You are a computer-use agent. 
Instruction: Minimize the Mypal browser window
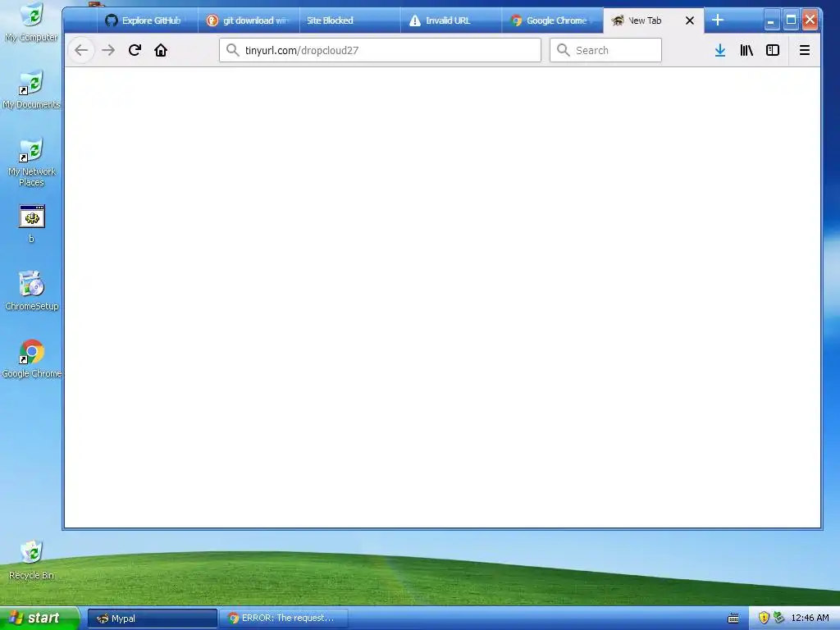pyautogui.click(x=771, y=21)
